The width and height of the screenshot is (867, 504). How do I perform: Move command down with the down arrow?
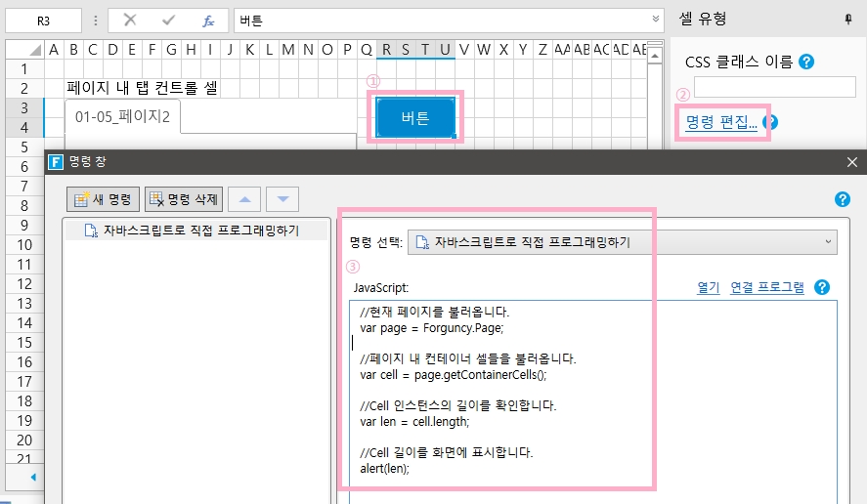pyautogui.click(x=282, y=199)
